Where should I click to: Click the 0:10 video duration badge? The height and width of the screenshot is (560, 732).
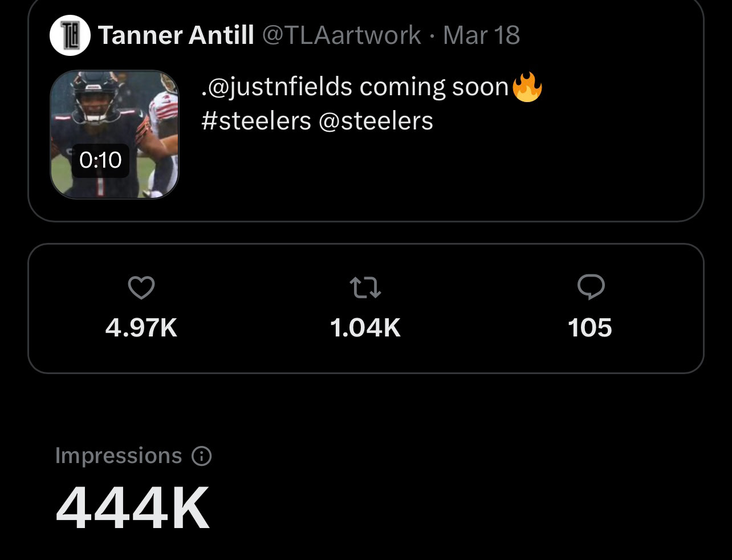(x=100, y=160)
